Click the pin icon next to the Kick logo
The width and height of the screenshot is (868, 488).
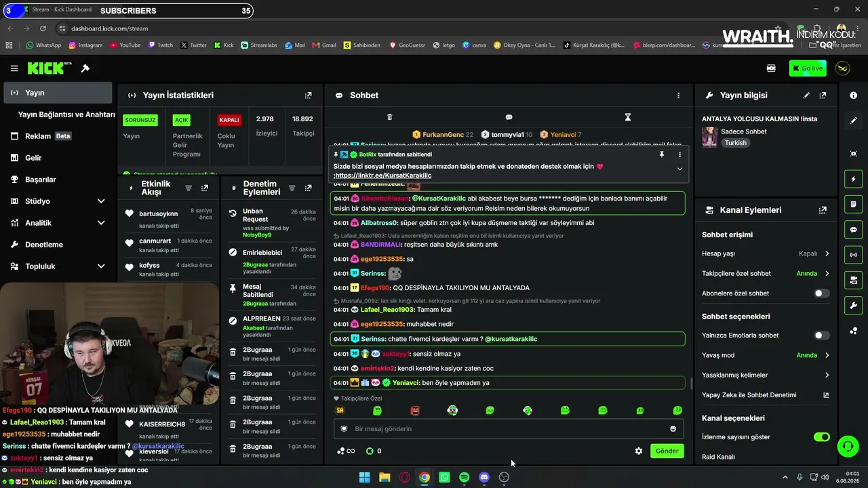[x=85, y=68]
